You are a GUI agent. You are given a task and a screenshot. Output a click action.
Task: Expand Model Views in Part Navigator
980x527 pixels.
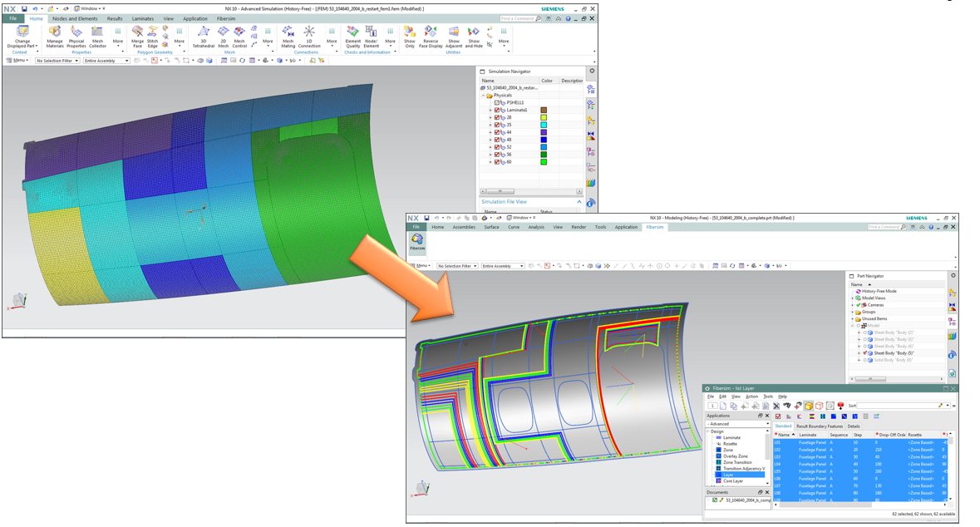pos(853,298)
